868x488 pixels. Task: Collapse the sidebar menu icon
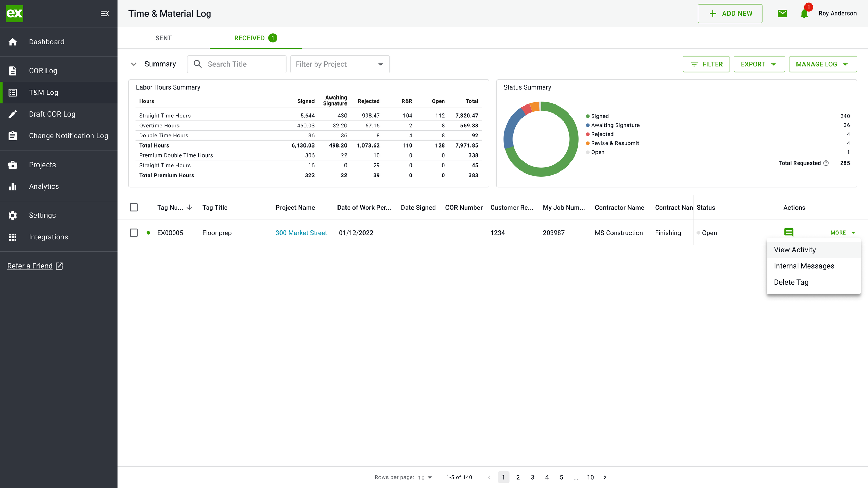pos(105,14)
